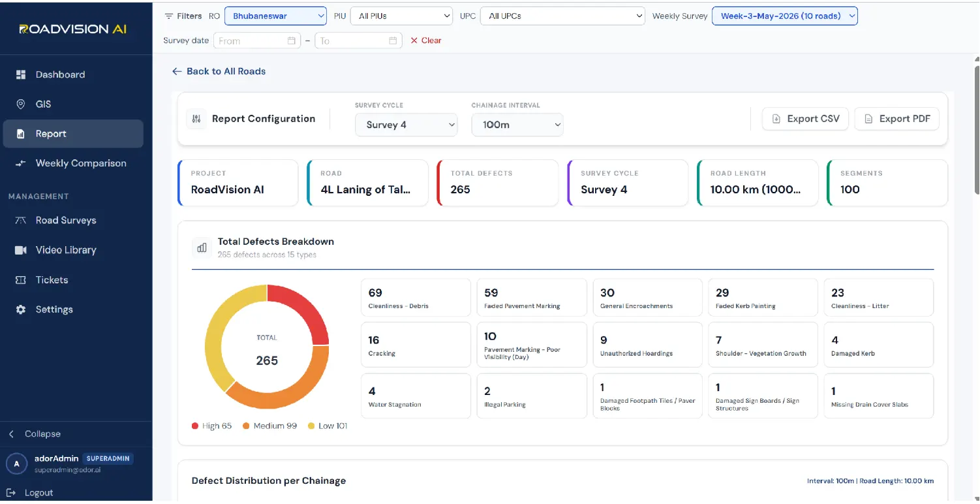Viewport: 980px width, 504px height.
Task: Click the Survey date To input field
Action: 358,40
